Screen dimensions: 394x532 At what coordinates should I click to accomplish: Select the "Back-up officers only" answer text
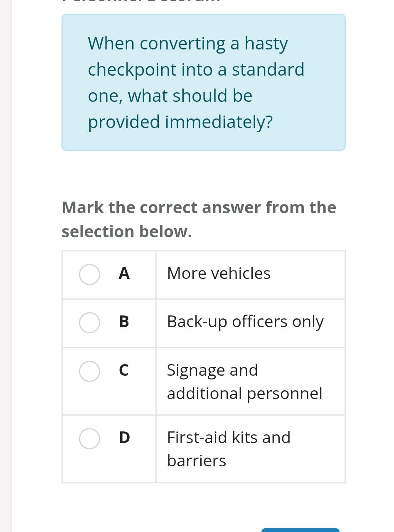pos(245,322)
